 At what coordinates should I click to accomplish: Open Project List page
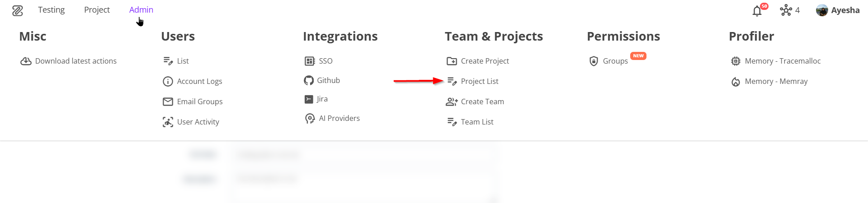[x=479, y=81]
